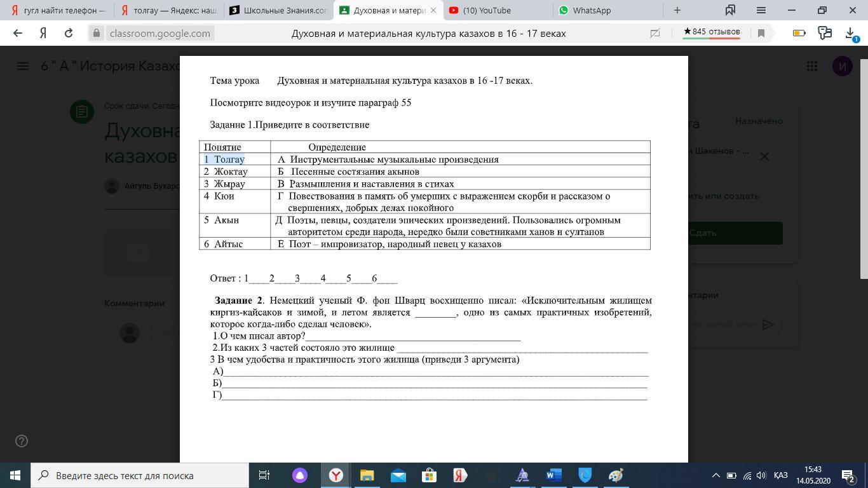The image size is (868, 488).
Task: Open the Mail app on the taskbar
Action: [x=398, y=475]
